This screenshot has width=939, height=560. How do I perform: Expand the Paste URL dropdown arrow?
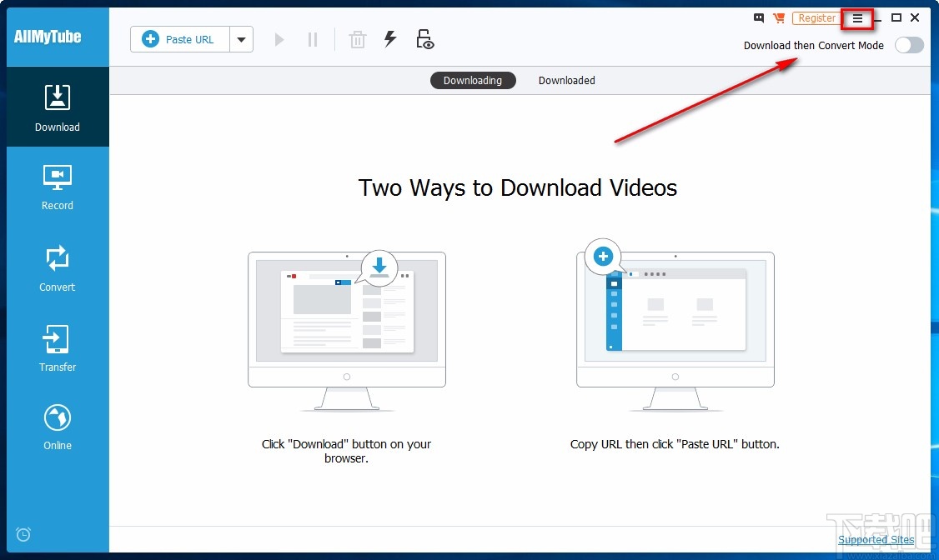point(241,39)
